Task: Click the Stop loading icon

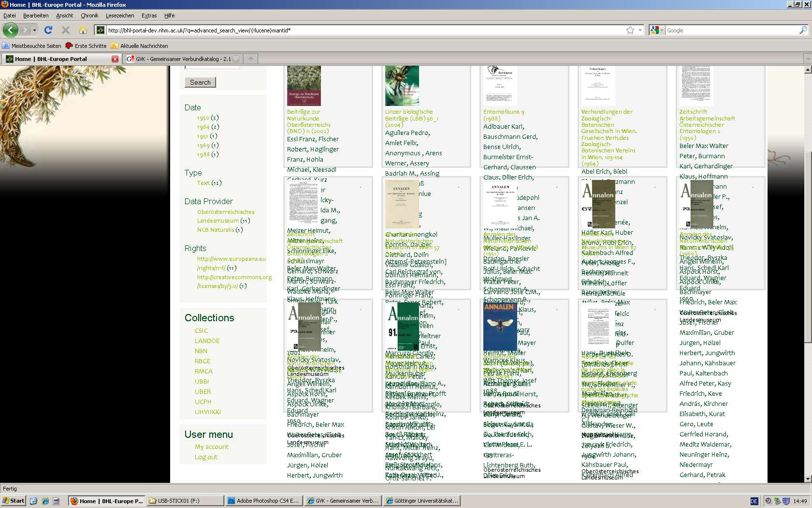Action: pyautogui.click(x=66, y=30)
